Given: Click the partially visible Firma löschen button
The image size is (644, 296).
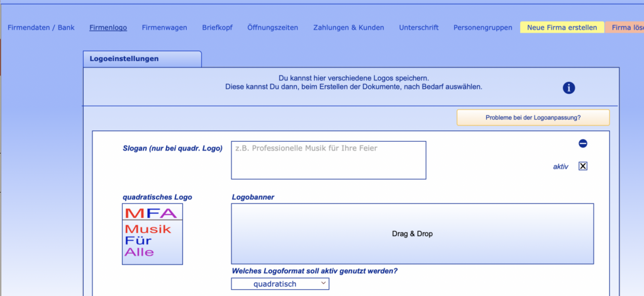Looking at the screenshot, I should coord(625,28).
